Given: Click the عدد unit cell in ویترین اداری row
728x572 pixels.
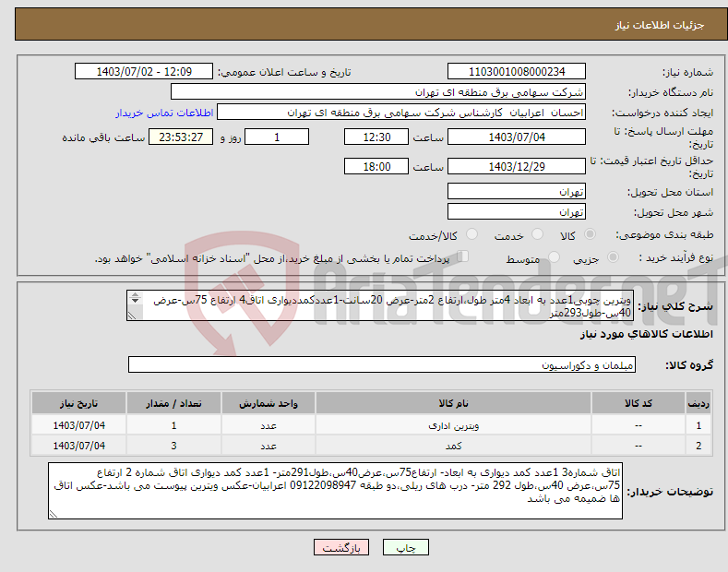Looking at the screenshot, I should [269, 424].
